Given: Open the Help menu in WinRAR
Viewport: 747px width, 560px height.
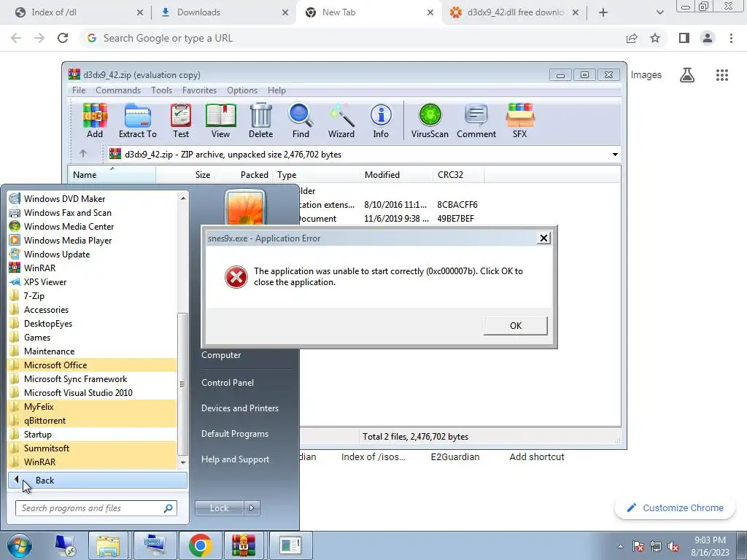Looking at the screenshot, I should (x=276, y=90).
